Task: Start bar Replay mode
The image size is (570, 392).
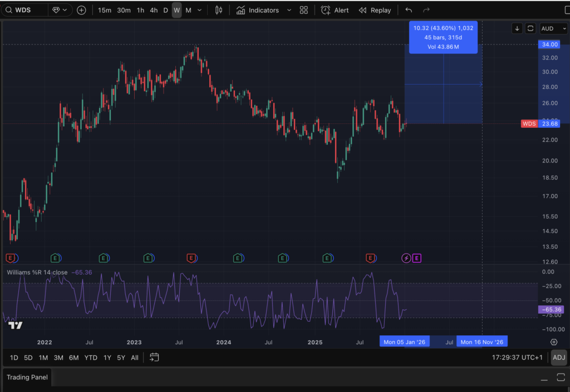Action: pyautogui.click(x=375, y=10)
